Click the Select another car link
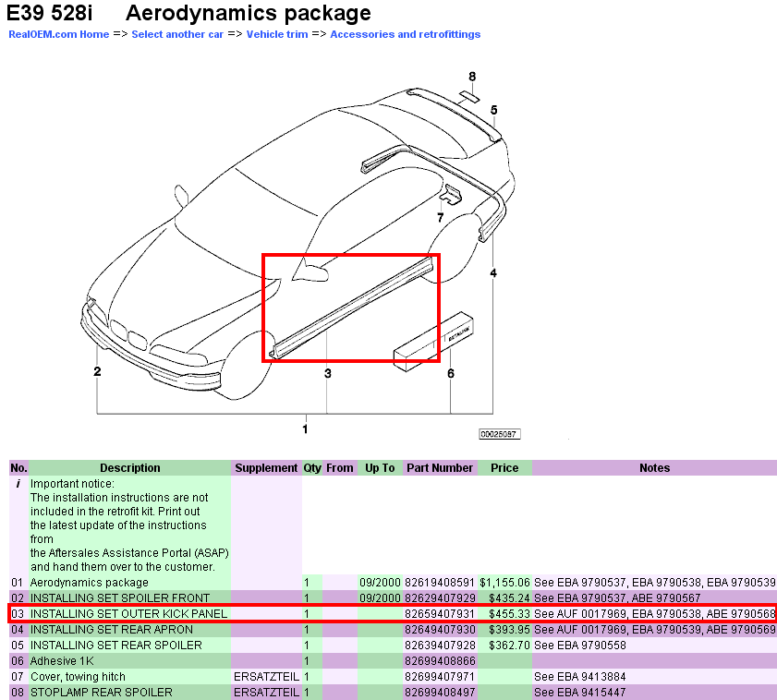 click(x=177, y=34)
